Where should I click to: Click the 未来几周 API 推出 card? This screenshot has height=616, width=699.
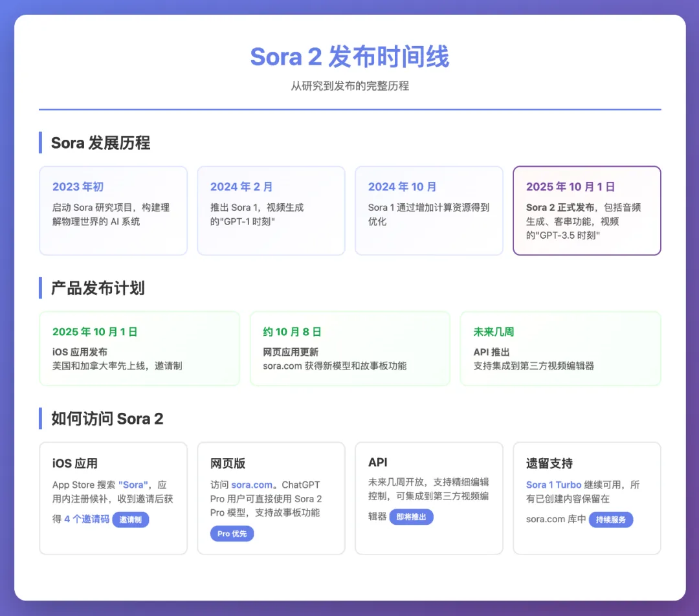[560, 348]
